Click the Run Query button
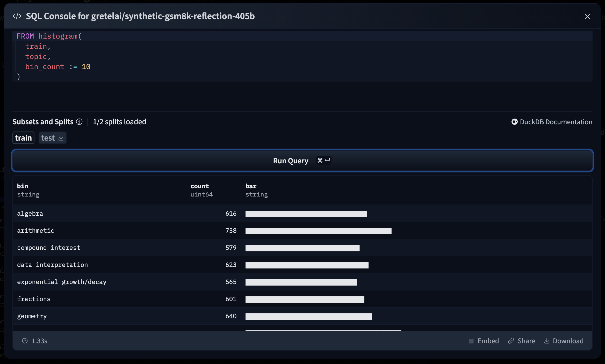Viewport: 605px width, 364px height. pos(302,160)
